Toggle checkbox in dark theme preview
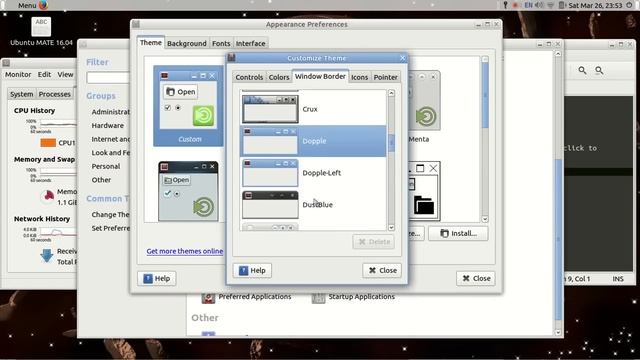The image size is (640, 360). 167,193
